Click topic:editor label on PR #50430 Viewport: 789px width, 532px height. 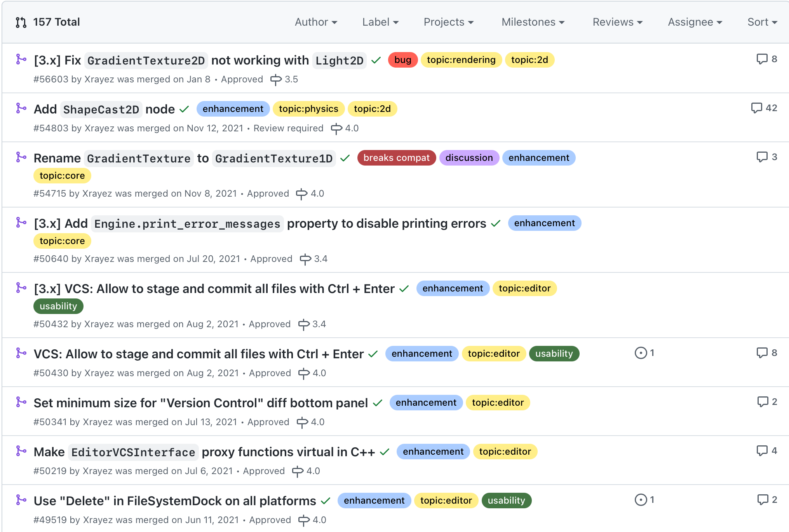tap(494, 354)
